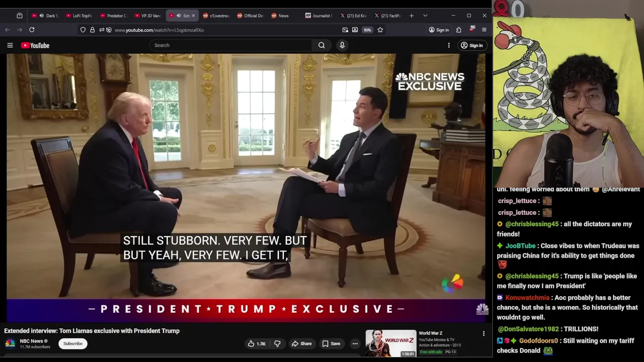The height and width of the screenshot is (362, 644).
Task: Click chat username Konuwatchmia
Action: [x=527, y=298]
